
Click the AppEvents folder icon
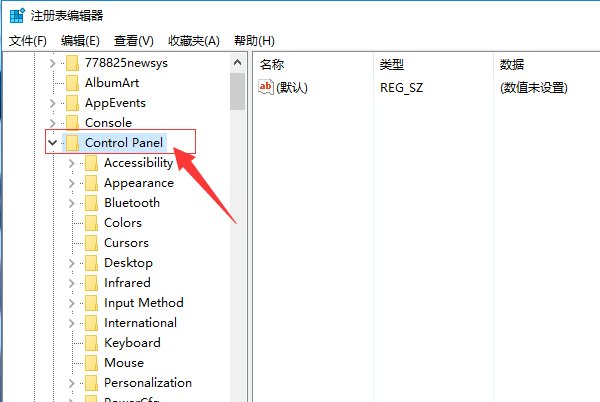pyautogui.click(x=72, y=103)
